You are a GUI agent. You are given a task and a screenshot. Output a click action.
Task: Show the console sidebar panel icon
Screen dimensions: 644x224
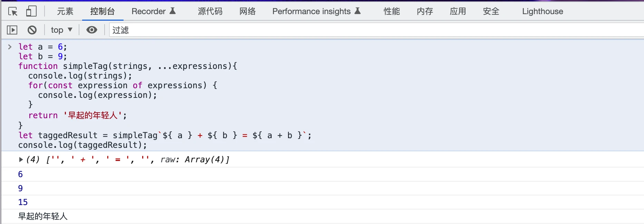12,30
